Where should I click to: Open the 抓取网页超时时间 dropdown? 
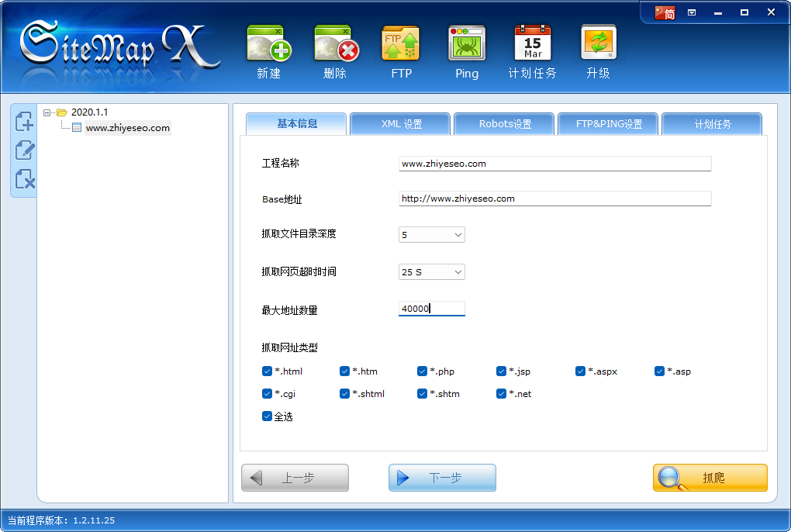(432, 271)
